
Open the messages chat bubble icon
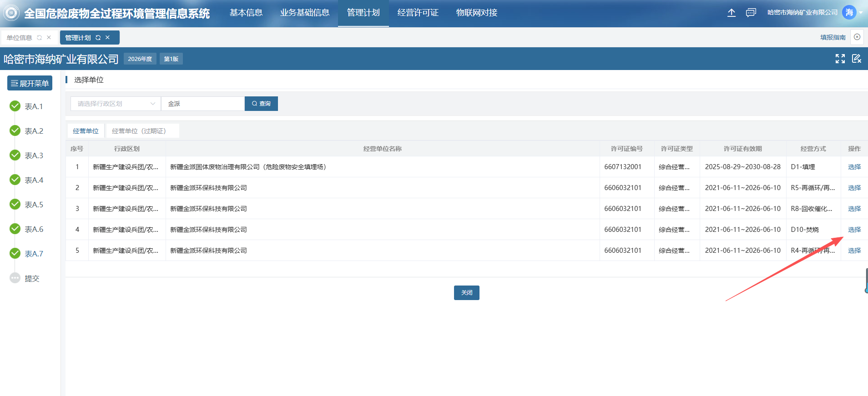tap(751, 13)
